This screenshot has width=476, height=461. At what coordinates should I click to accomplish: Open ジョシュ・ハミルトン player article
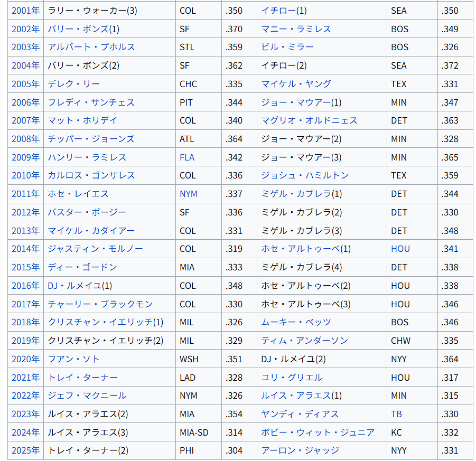[305, 175]
